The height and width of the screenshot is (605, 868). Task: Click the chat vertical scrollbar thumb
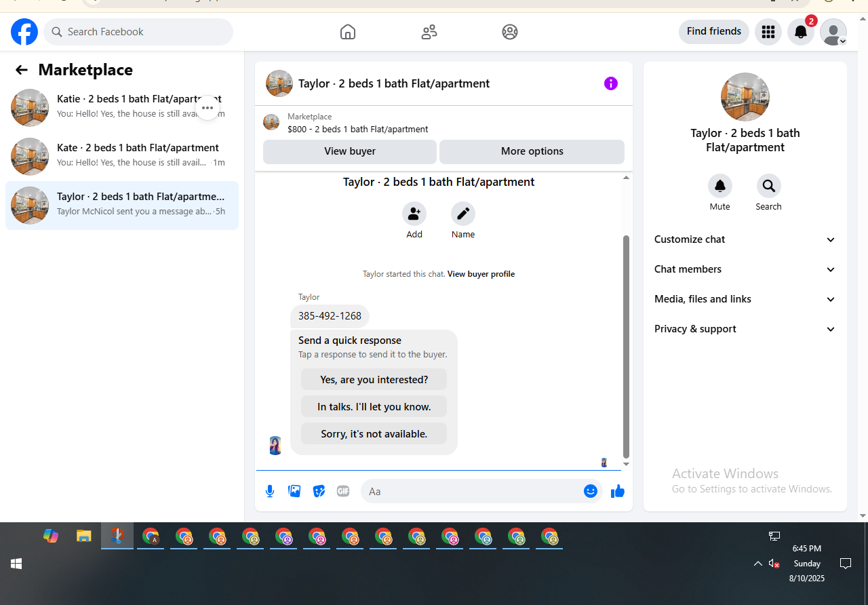click(626, 347)
